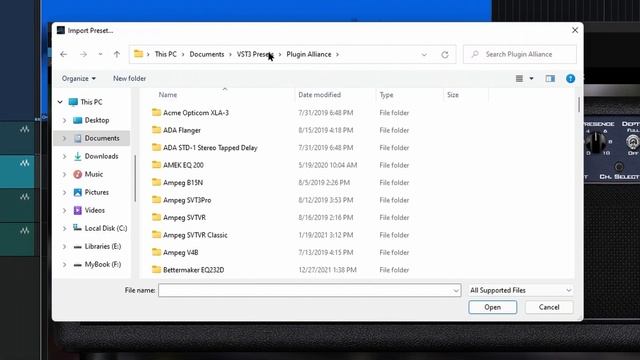Click the file list vertical scrollbar
The width and height of the screenshot is (640, 360).
(578, 104)
